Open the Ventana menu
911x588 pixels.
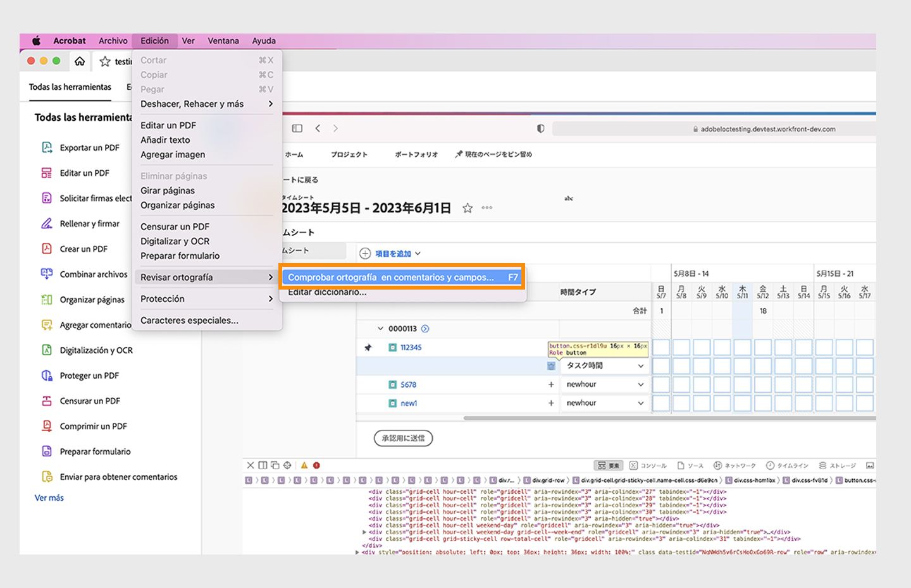[223, 40]
